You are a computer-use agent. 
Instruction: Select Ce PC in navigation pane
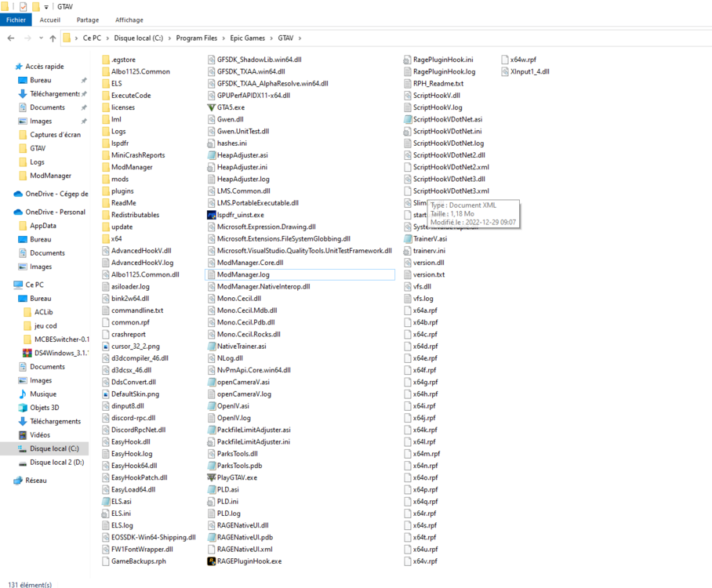35,285
